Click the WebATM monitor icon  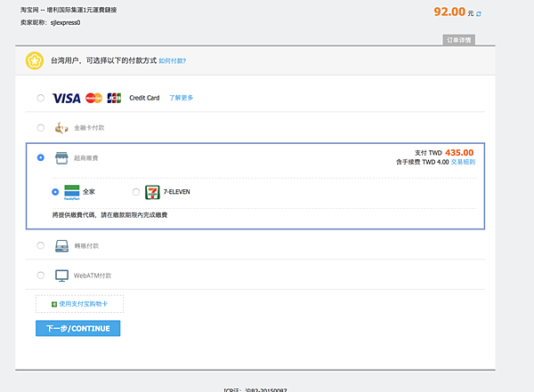coord(61,276)
